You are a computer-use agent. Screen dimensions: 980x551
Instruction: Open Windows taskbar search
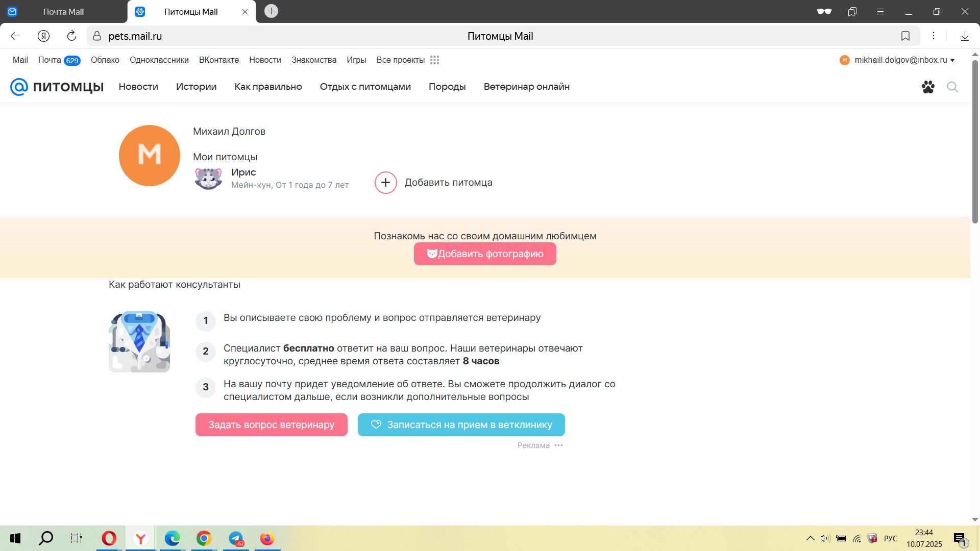click(x=46, y=538)
